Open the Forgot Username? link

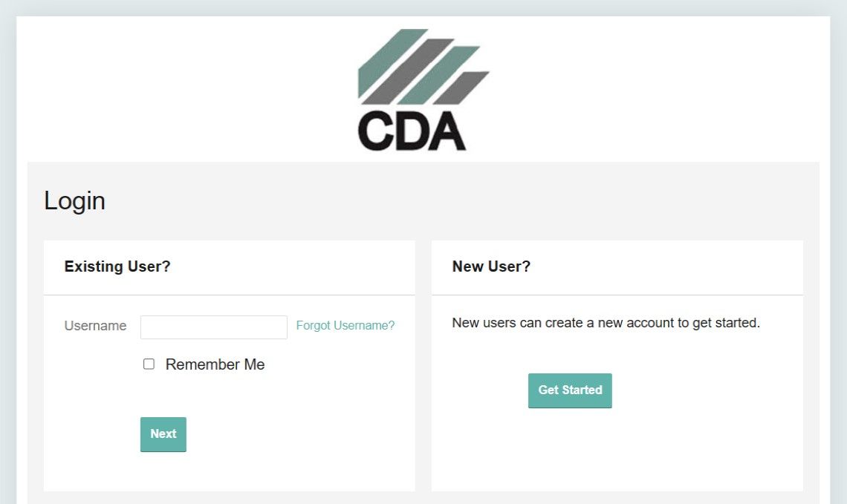[345, 325]
